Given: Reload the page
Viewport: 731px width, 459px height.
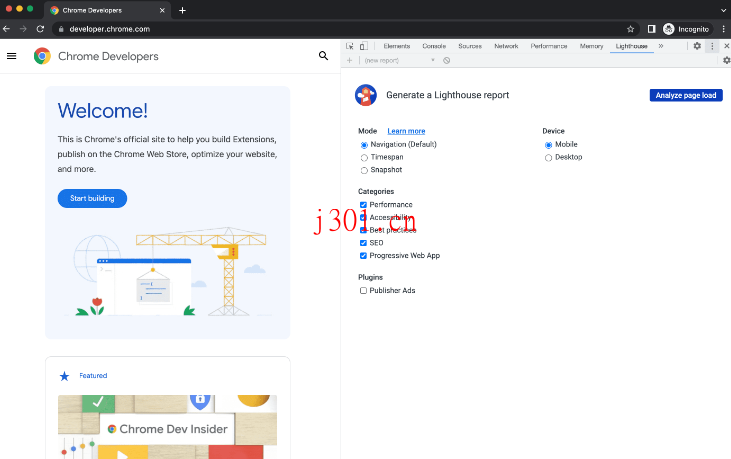Looking at the screenshot, I should click(x=41, y=29).
